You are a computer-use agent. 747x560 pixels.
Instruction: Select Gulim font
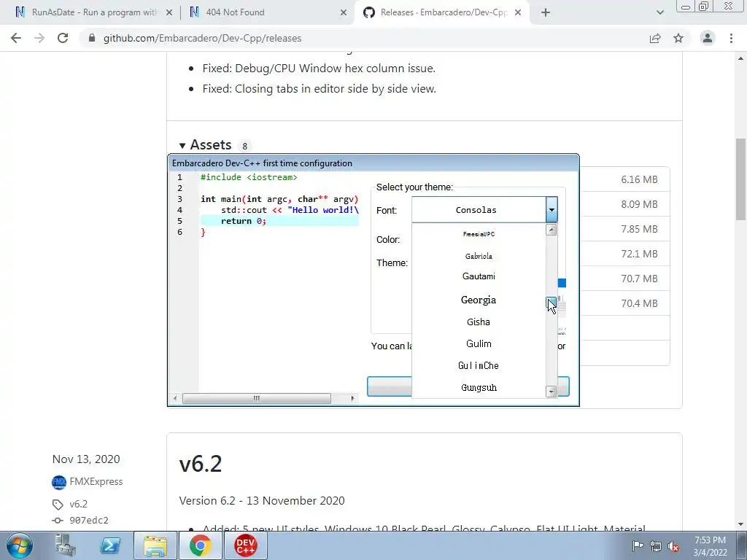tap(479, 344)
